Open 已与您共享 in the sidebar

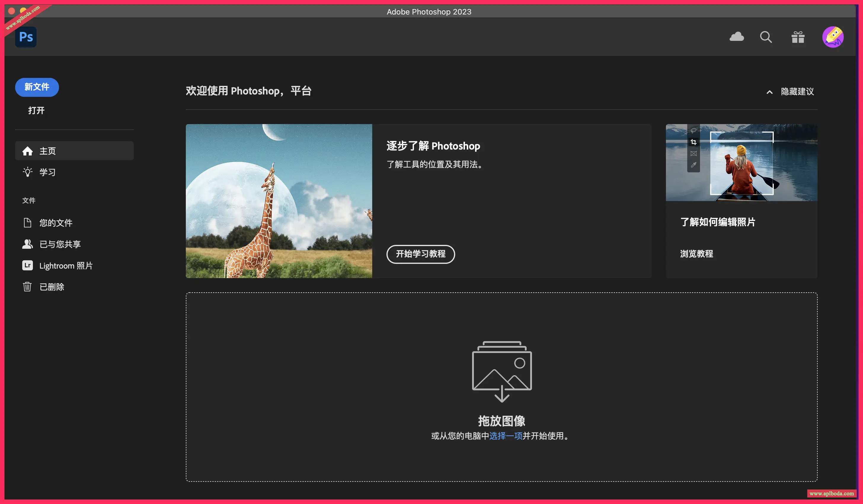click(x=74, y=244)
